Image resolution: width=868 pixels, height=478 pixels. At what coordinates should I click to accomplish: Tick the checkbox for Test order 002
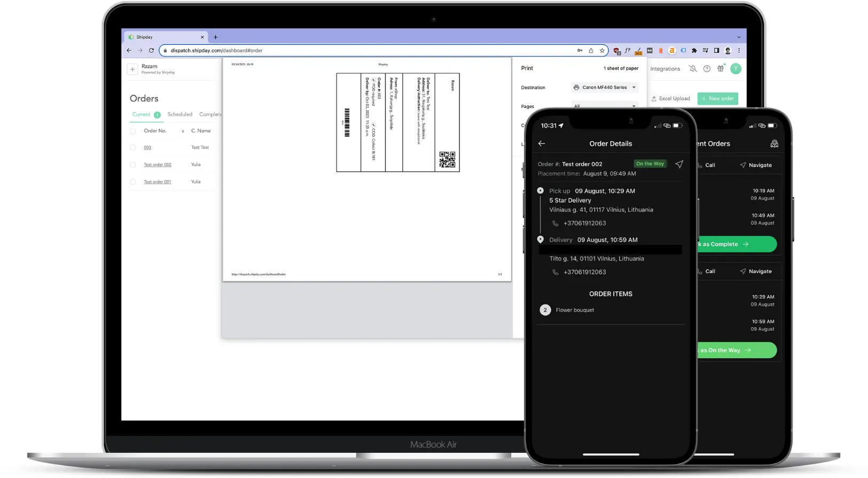point(133,165)
